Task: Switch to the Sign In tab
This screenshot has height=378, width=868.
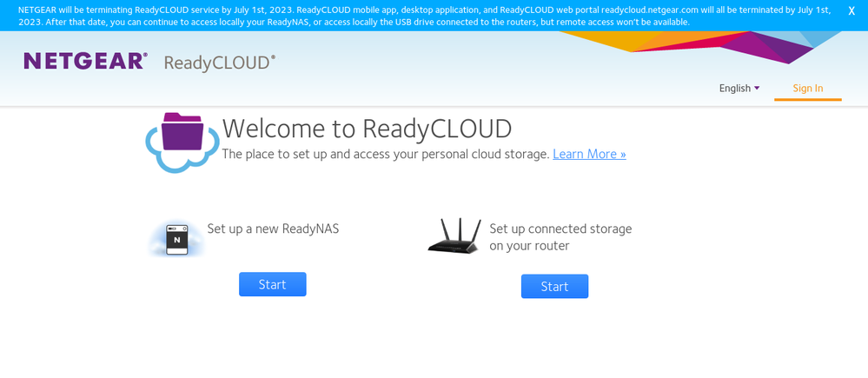Action: click(808, 88)
